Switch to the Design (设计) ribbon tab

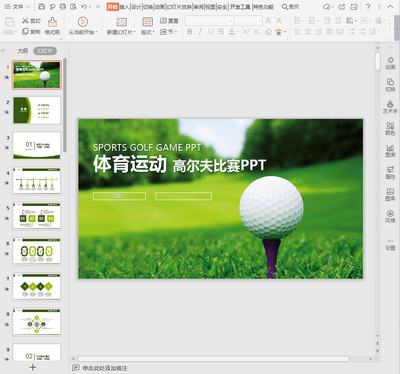point(136,7)
